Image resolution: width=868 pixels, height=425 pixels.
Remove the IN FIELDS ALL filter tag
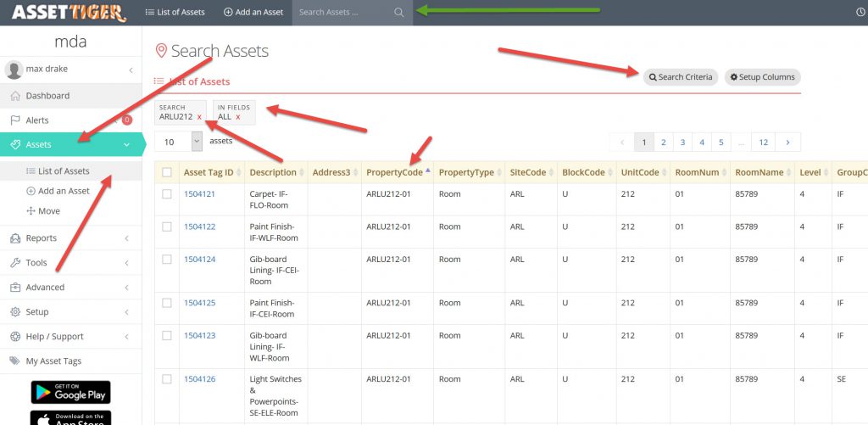click(x=238, y=117)
